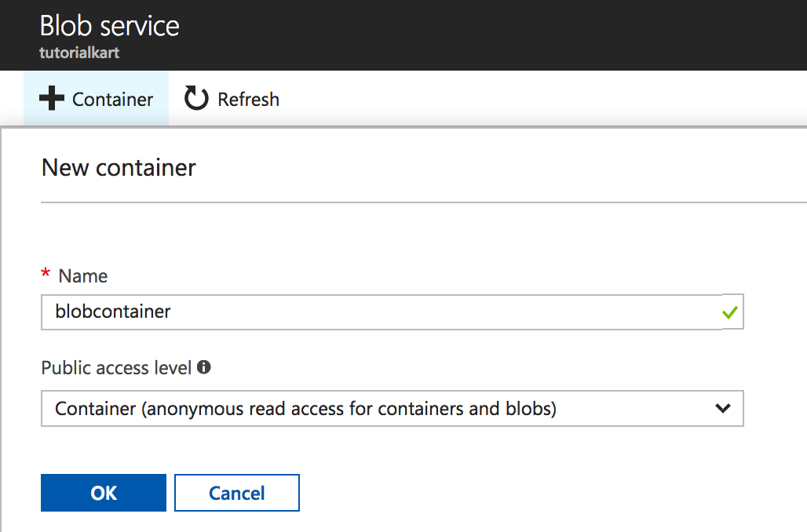Click the plus icon to add a Container
The image size is (807, 532).
click(x=51, y=98)
